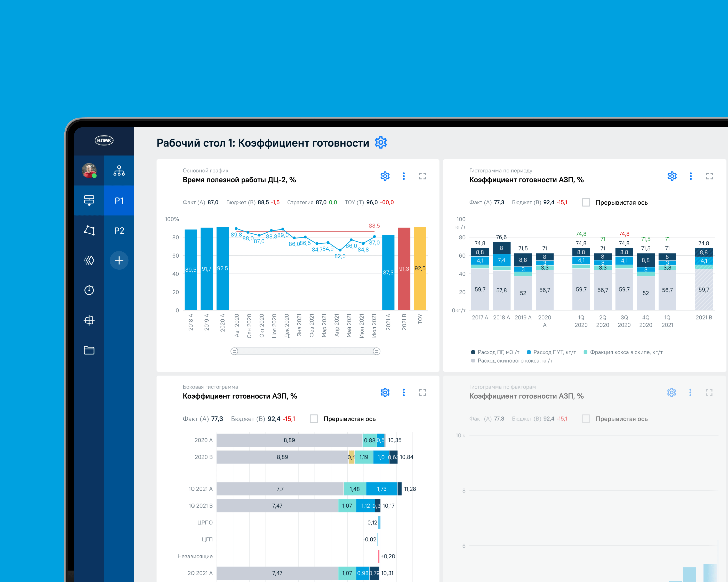Screen dimensions: 728x582
Task: Add a new desktop with plus button
Action: 119,260
